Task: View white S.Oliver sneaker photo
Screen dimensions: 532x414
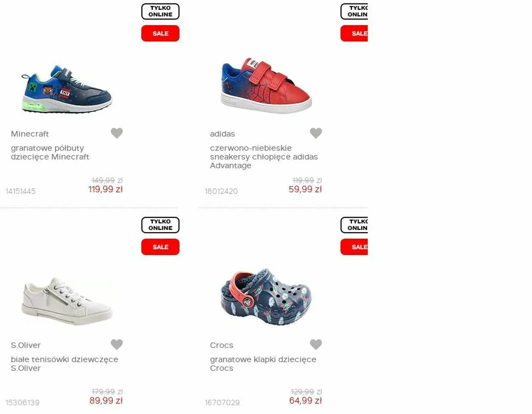Action: pos(67,301)
